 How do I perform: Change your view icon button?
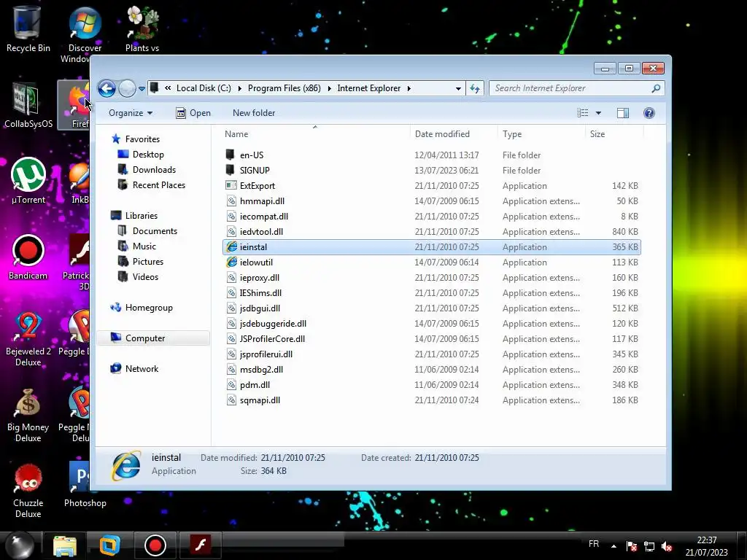click(x=582, y=113)
